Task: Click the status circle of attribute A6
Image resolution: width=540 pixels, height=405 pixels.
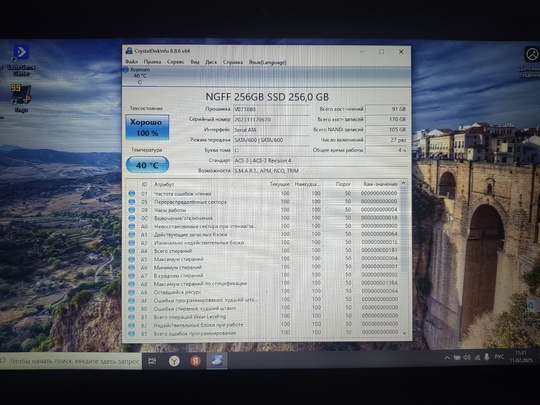Action: click(132, 268)
